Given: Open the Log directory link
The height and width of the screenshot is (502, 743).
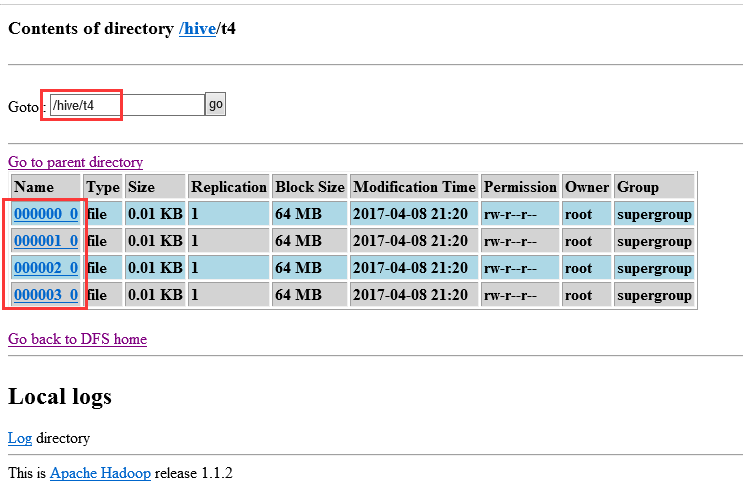Looking at the screenshot, I should pos(20,438).
